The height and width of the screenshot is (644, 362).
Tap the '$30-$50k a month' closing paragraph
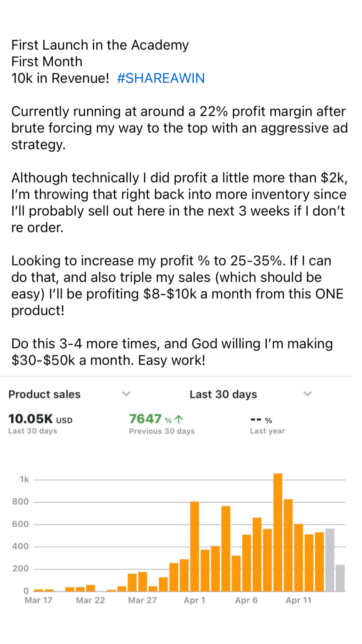click(x=172, y=352)
